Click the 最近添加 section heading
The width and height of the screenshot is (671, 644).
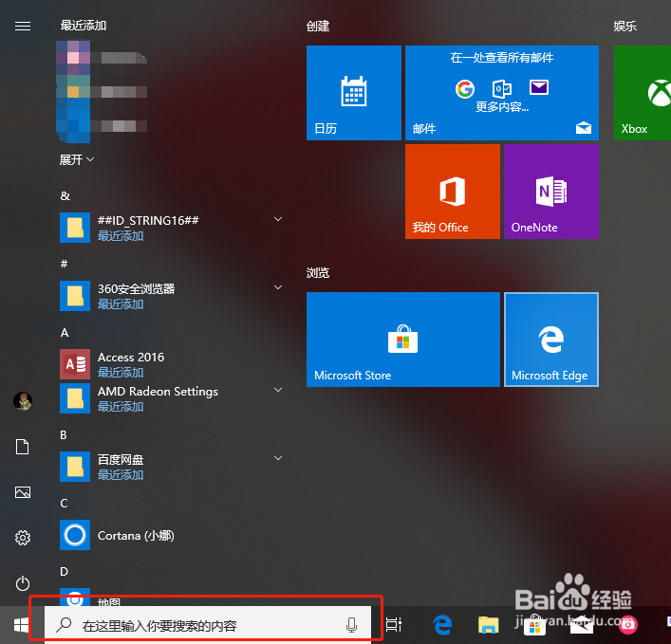pyautogui.click(x=84, y=26)
